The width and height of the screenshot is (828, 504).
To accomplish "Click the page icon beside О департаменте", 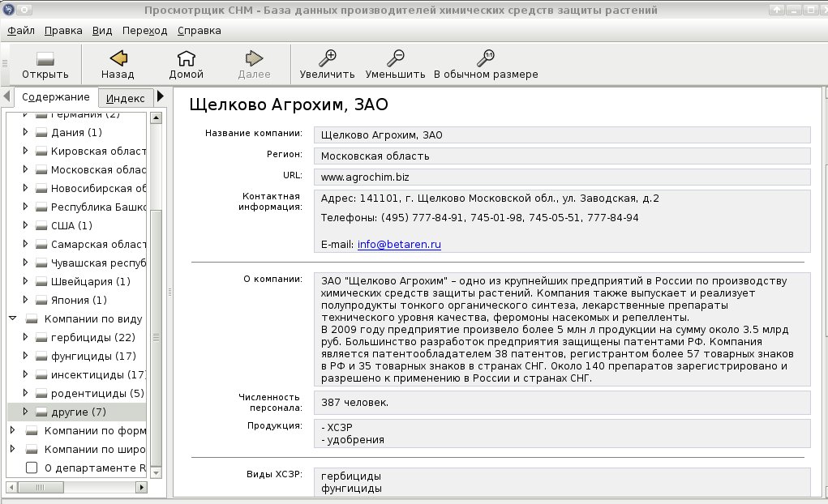I will click(x=32, y=468).
